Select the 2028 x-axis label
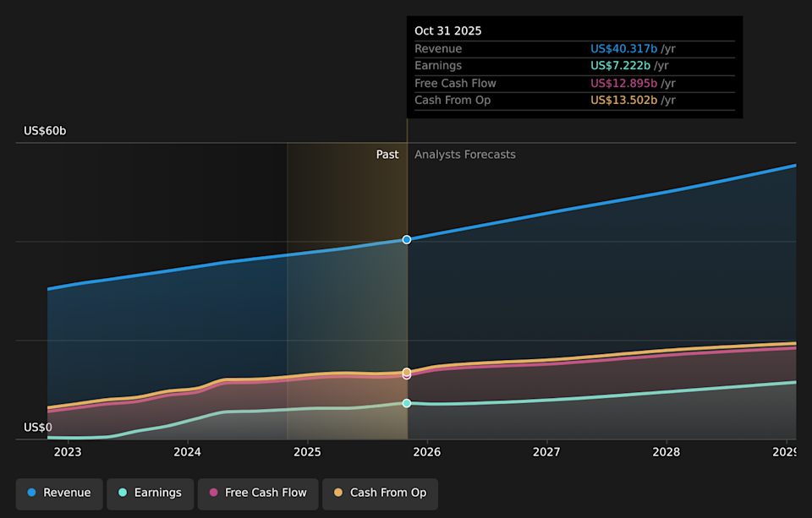This screenshot has height=518, width=812. [667, 452]
